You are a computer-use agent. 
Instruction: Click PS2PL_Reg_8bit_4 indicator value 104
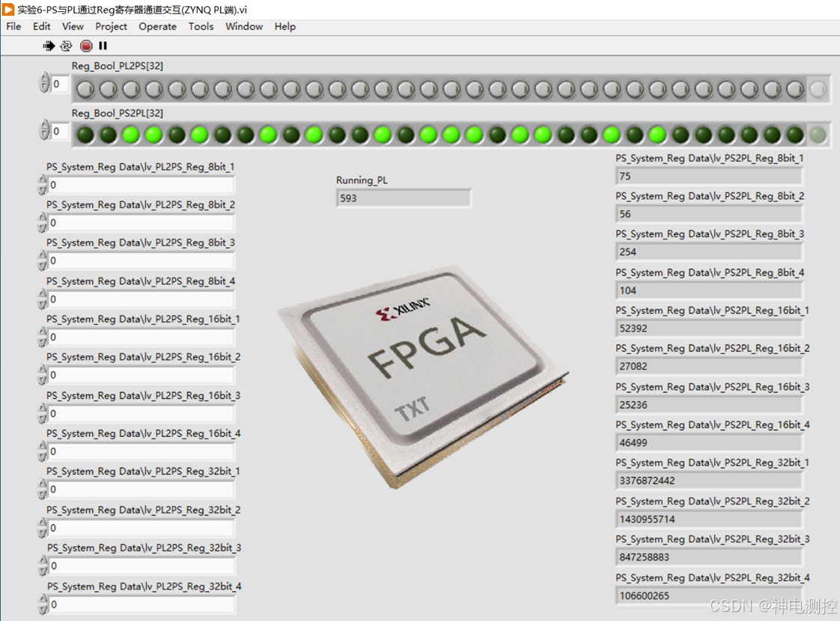click(709, 291)
